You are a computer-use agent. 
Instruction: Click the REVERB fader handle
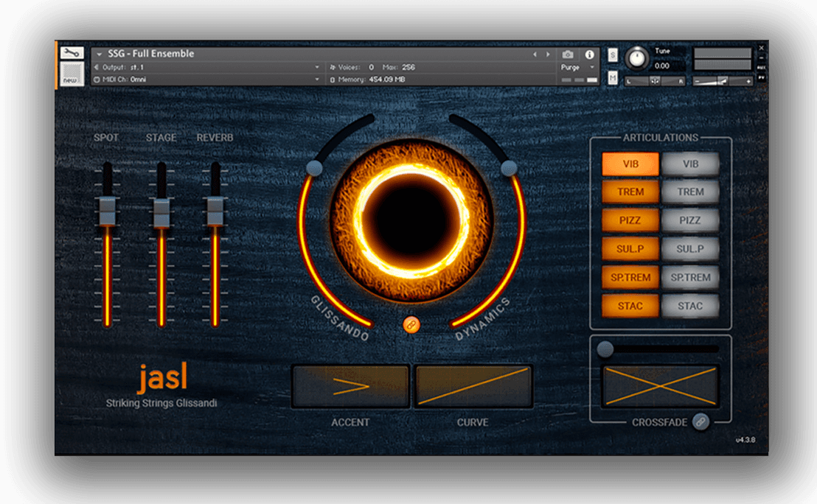tap(215, 212)
